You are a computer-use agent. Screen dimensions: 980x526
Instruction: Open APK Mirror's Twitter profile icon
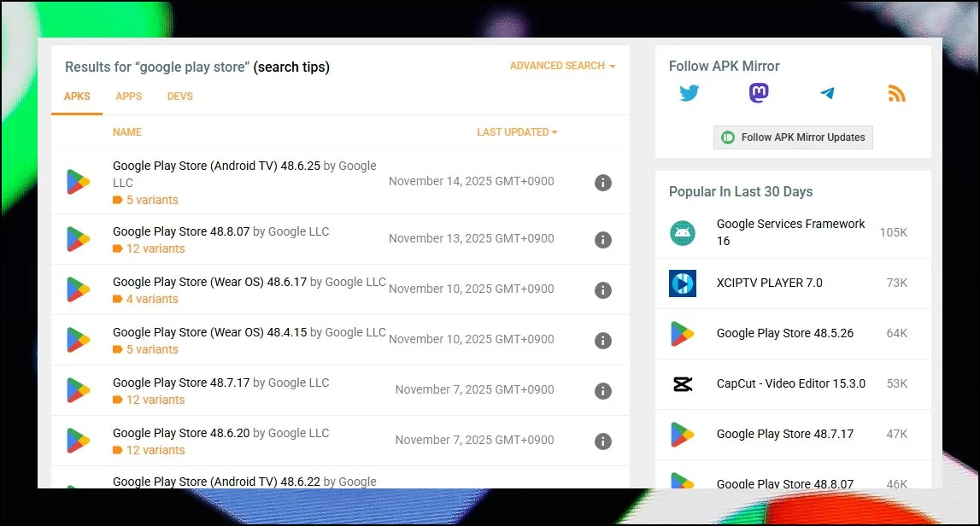[690, 94]
